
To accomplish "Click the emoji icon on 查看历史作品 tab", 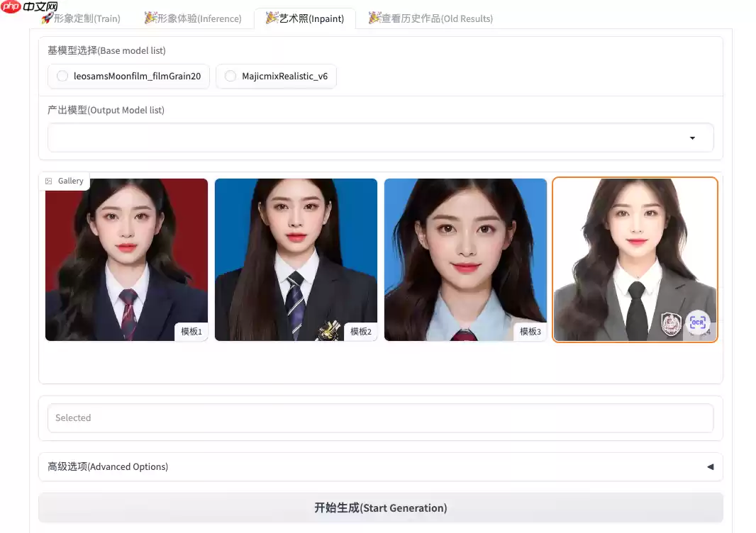I will coord(374,19).
